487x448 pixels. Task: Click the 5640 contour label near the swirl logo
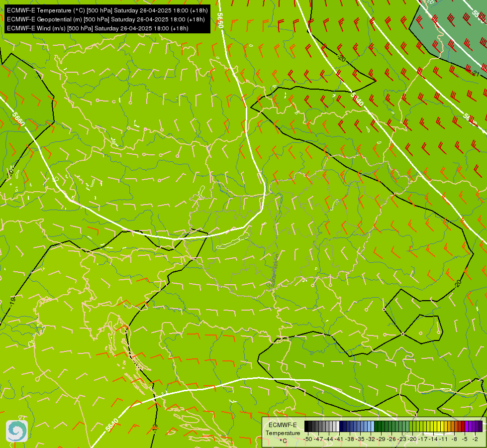[x=112, y=425]
